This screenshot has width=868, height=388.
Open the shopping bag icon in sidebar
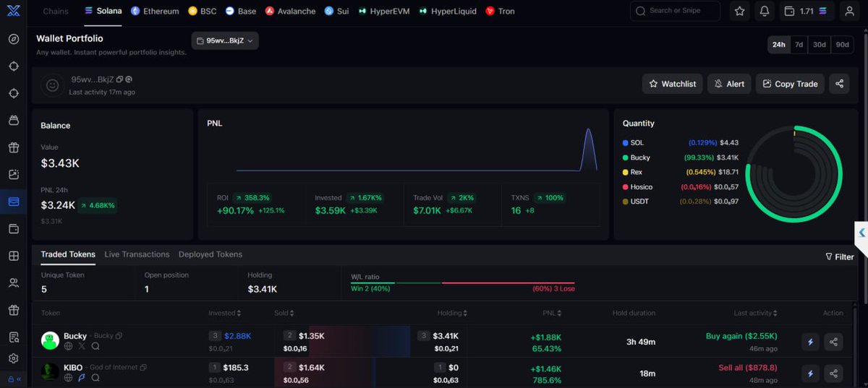pos(13,120)
